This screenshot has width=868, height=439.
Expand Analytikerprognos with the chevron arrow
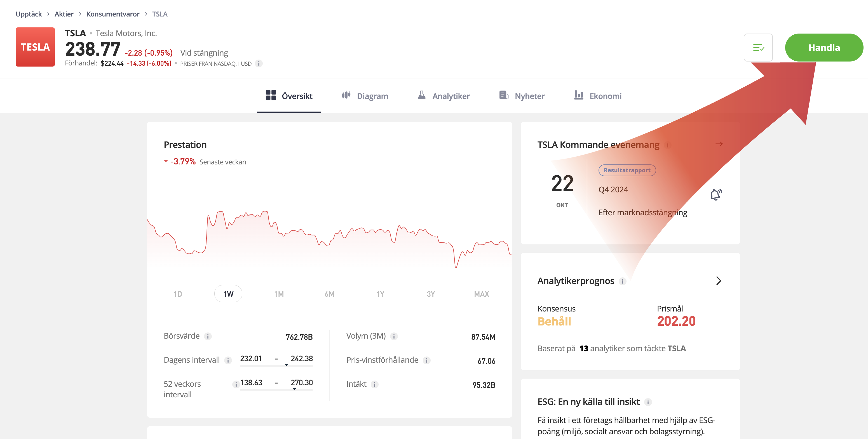click(718, 281)
